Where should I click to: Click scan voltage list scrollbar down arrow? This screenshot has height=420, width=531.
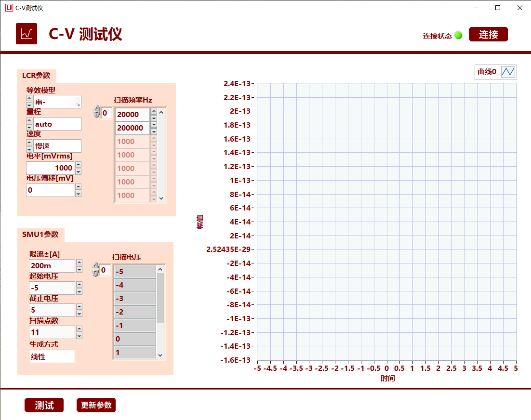(160, 355)
